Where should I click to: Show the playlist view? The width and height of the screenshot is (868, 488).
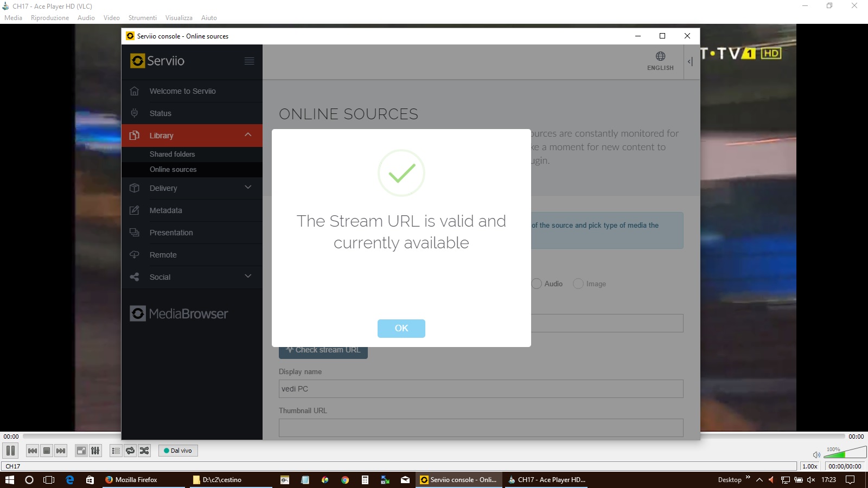116,451
